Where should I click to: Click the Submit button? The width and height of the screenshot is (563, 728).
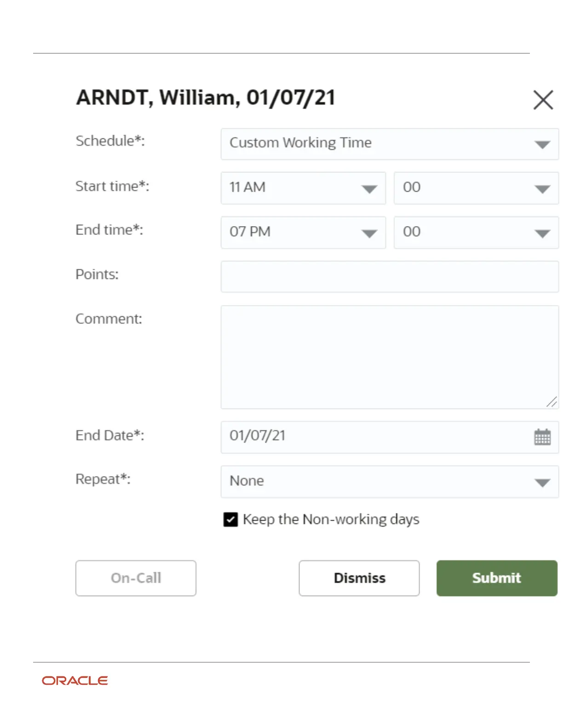coord(497,578)
